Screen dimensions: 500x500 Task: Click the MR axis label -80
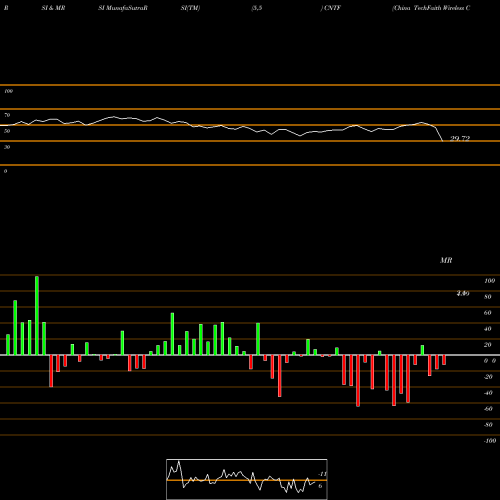[x=488, y=425]
